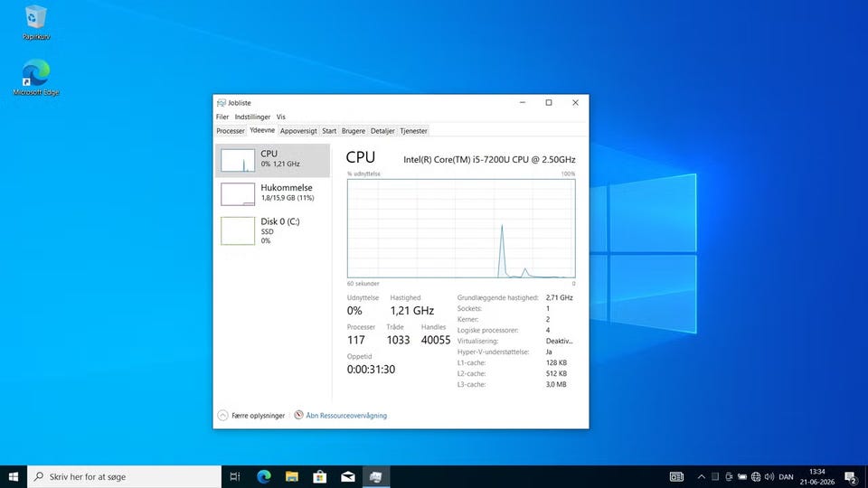This screenshot has height=488, width=868.
Task: Close the Jobliste window
Action: (575, 102)
